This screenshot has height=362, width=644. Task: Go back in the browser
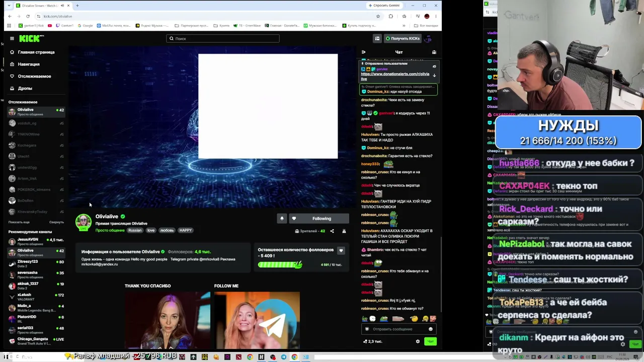point(10,16)
